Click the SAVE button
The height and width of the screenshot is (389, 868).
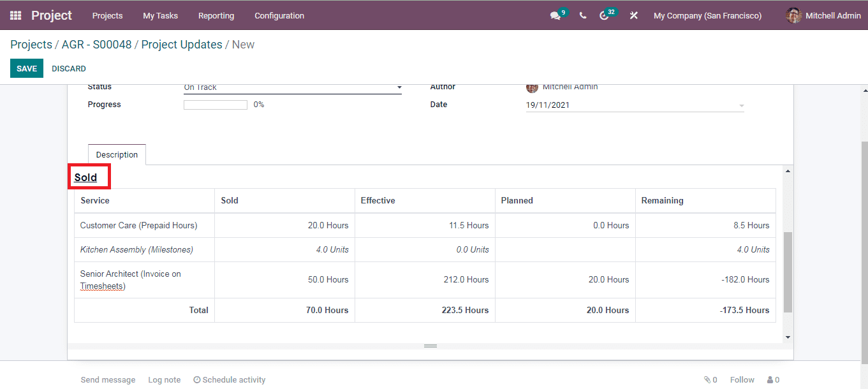click(x=26, y=68)
